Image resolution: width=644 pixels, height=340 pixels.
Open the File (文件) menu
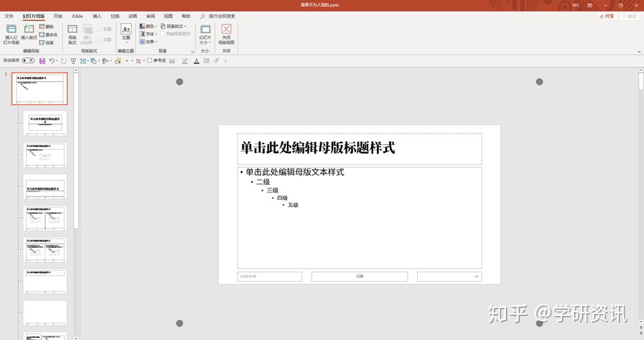(9, 16)
